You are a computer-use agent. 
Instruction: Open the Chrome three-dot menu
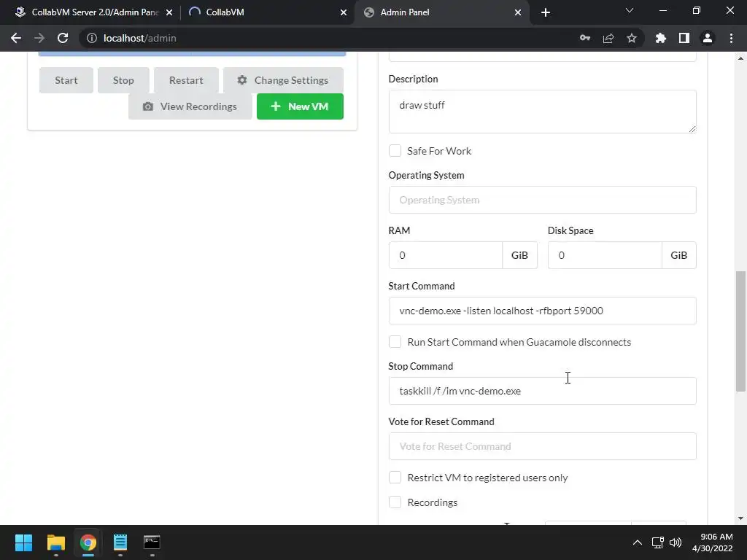coord(731,38)
